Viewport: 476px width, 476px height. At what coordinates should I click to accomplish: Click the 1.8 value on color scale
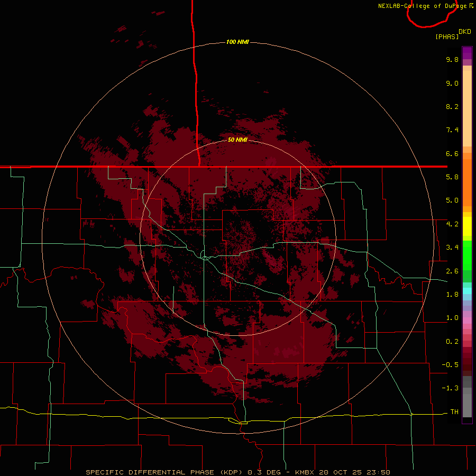pos(452,295)
